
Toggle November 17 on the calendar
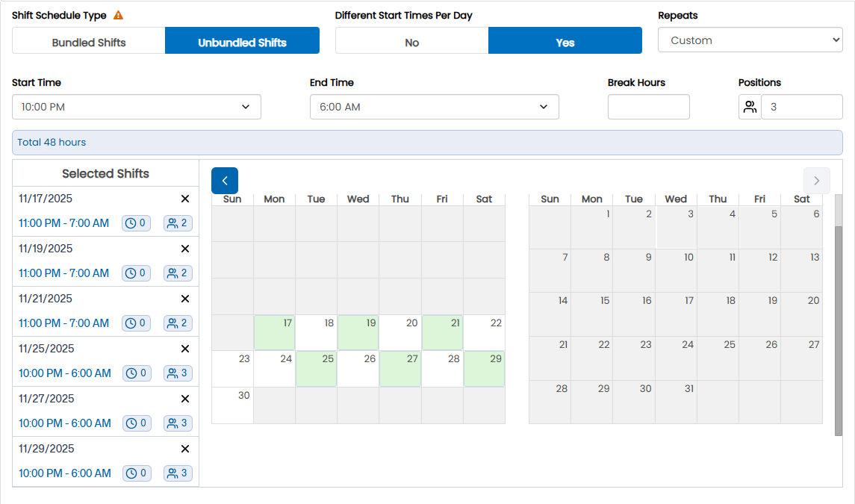274,333
